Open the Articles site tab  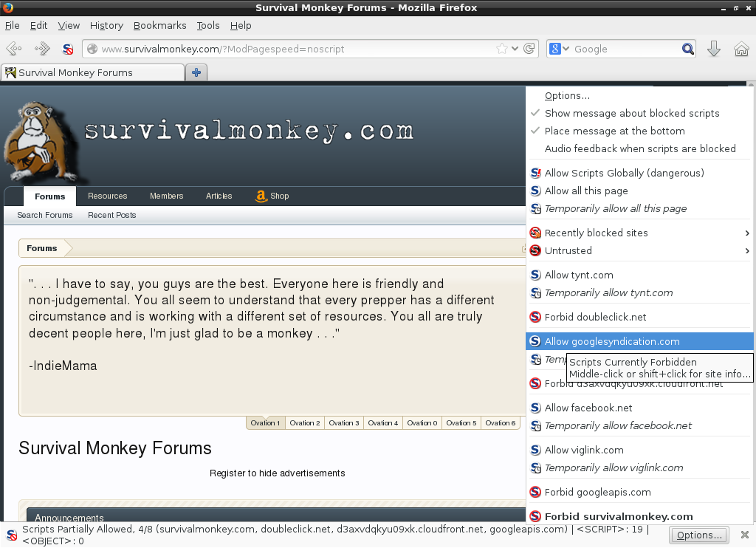219,196
